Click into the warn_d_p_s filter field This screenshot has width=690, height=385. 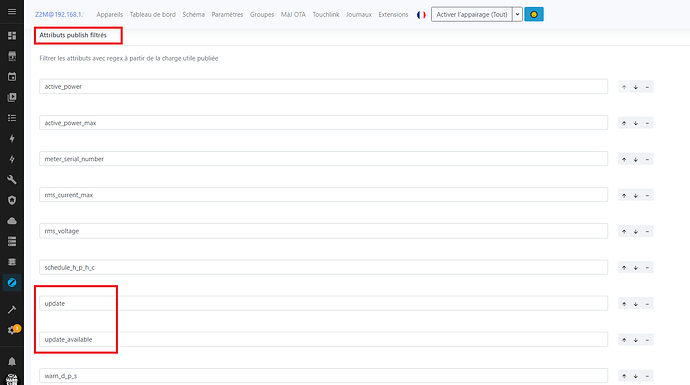(323, 376)
